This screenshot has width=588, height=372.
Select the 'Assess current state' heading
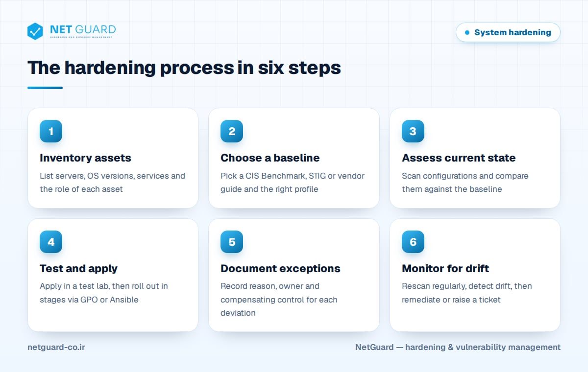(x=459, y=158)
